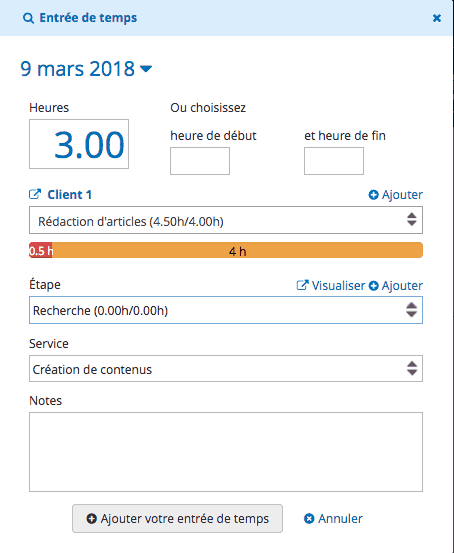The image size is (454, 553).
Task: Click the red 0.5 h overage segment
Action: coord(41,250)
